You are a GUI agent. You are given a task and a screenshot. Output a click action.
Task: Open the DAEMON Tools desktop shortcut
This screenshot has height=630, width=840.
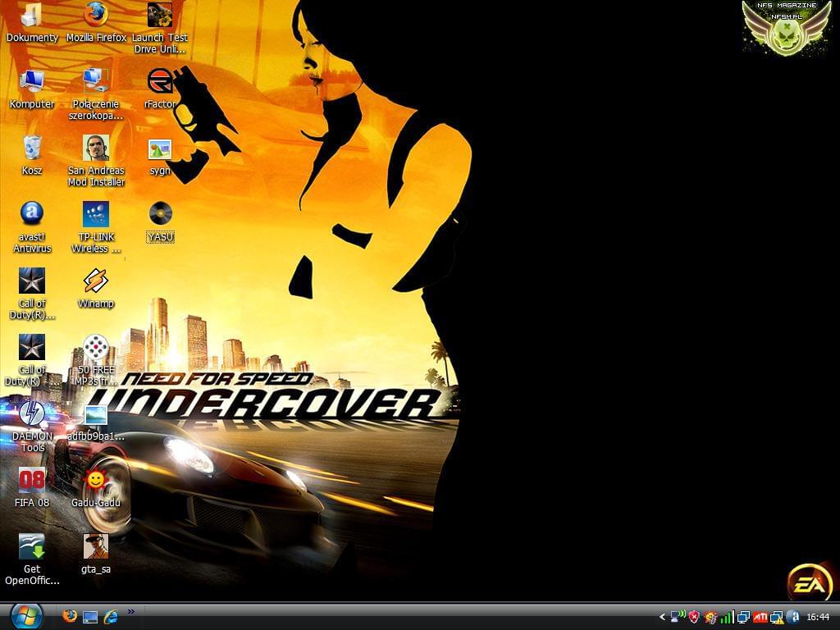tap(32, 414)
